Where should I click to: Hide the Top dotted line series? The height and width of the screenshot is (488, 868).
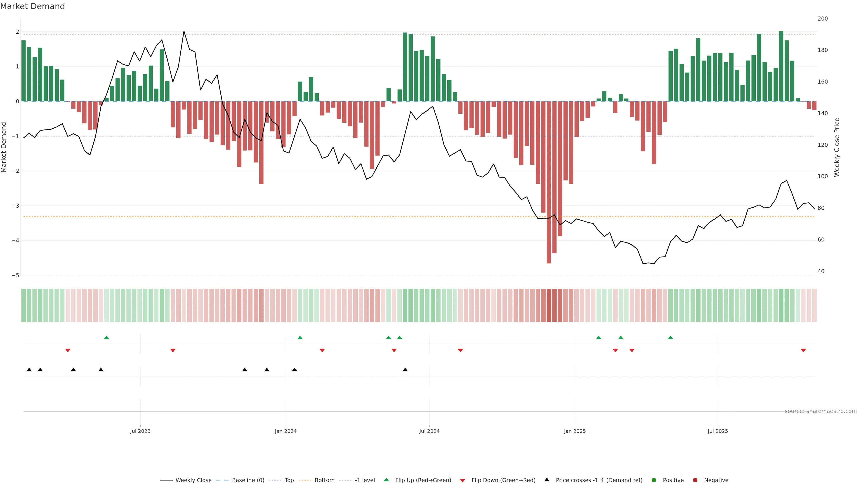point(289,480)
